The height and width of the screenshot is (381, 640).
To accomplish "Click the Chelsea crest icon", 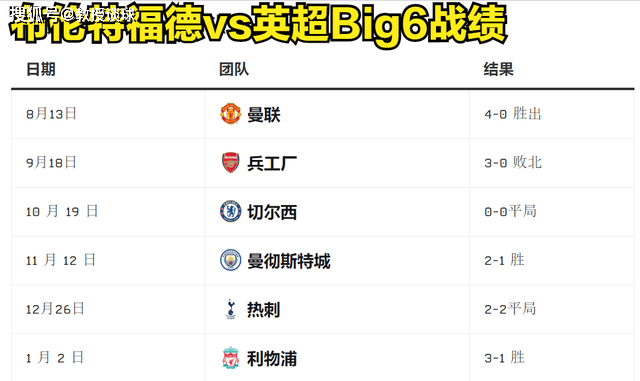I will (x=231, y=211).
